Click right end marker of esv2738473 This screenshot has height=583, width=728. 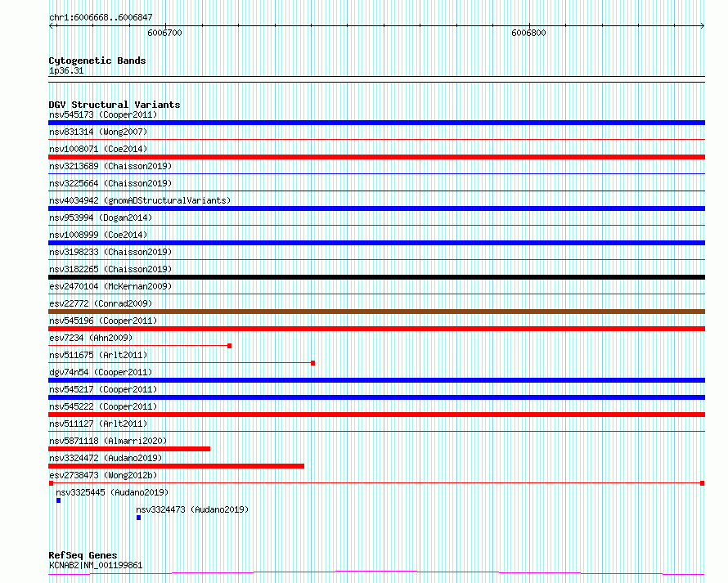[x=702, y=483]
